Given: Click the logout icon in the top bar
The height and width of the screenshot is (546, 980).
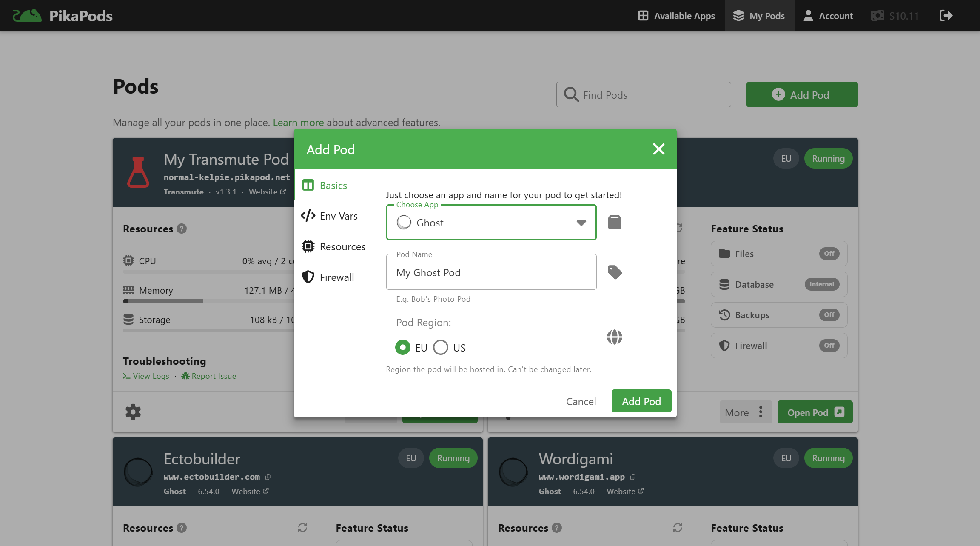Looking at the screenshot, I should [946, 16].
